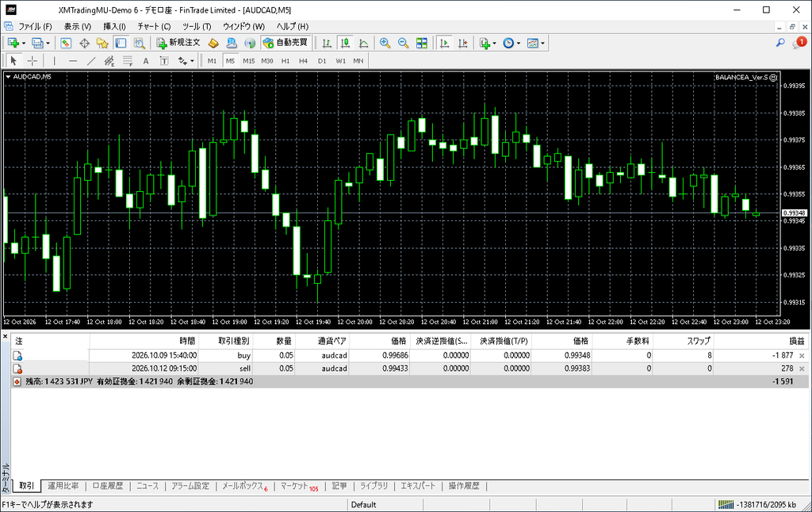Open the search magnifier in the toolbar
The image size is (812, 512).
780,43
